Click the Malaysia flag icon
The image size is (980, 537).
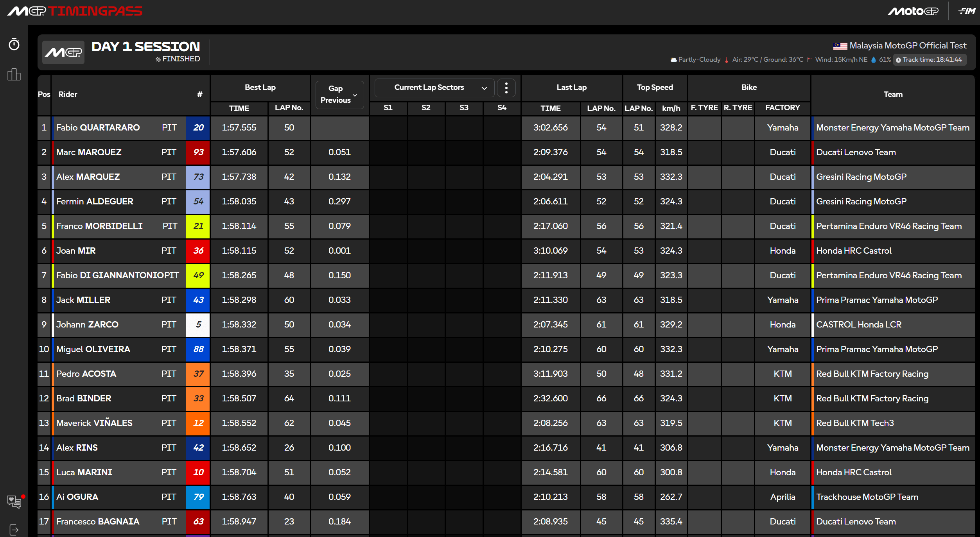(840, 46)
